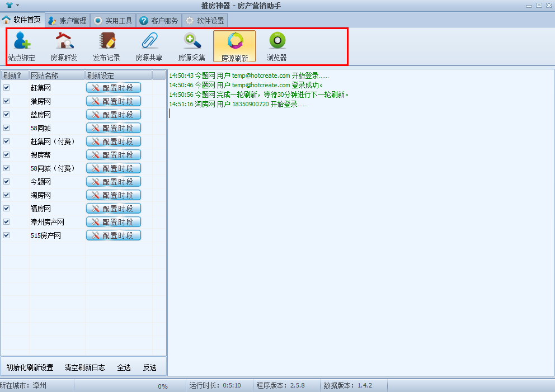Switch to the 账户管理 tab

[x=68, y=21]
